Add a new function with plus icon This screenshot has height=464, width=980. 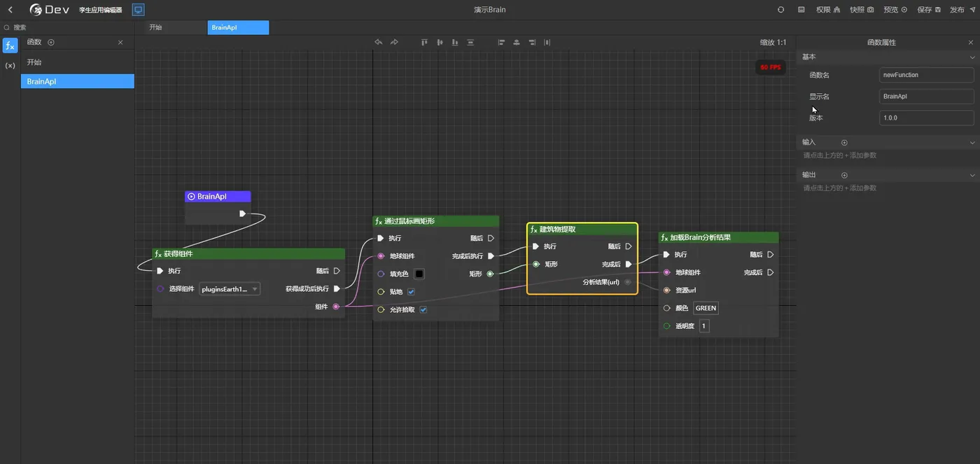pyautogui.click(x=51, y=43)
